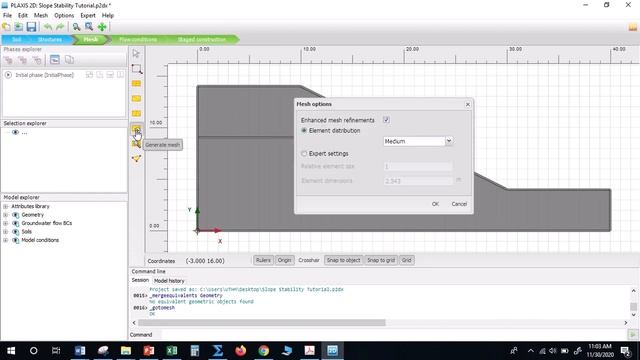
Task: Click the calculate marker beside Initial phase
Action: 8,75
